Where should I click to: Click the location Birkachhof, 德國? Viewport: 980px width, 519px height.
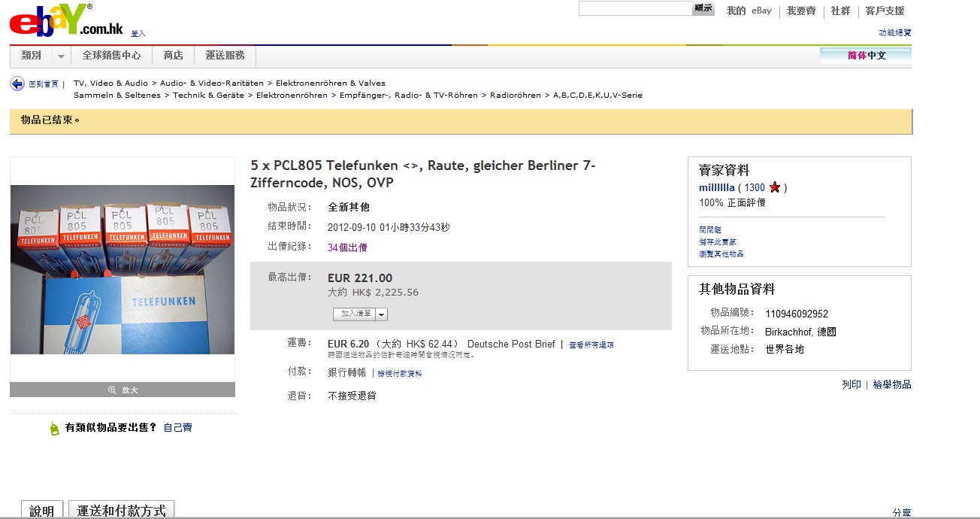coord(800,332)
